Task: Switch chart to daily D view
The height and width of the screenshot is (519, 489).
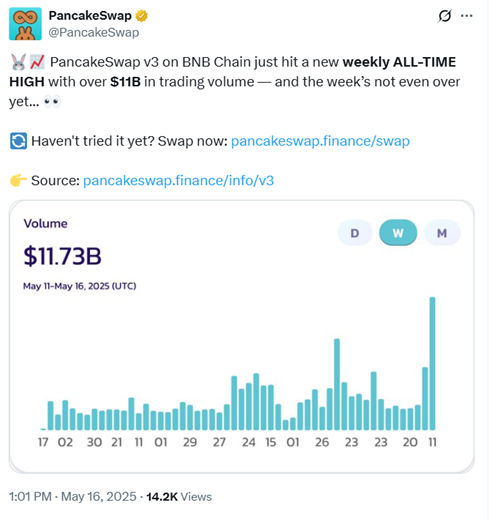Action: click(355, 233)
